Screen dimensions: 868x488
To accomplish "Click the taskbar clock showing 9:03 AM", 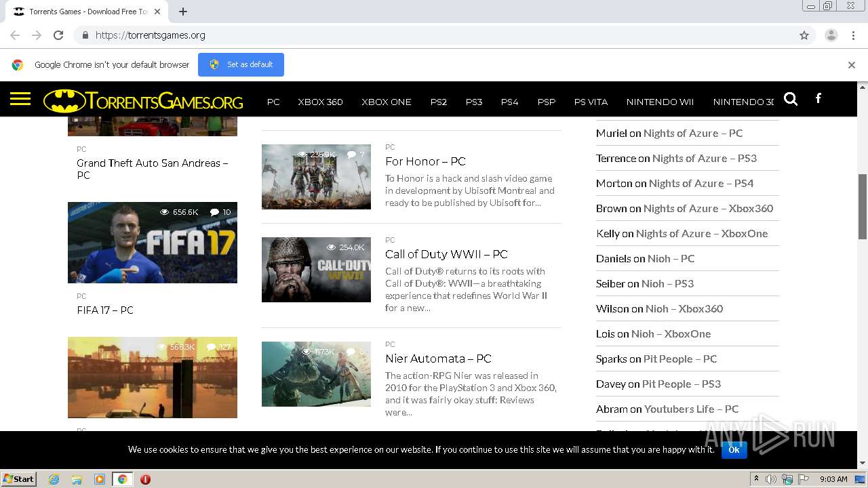I will [833, 479].
